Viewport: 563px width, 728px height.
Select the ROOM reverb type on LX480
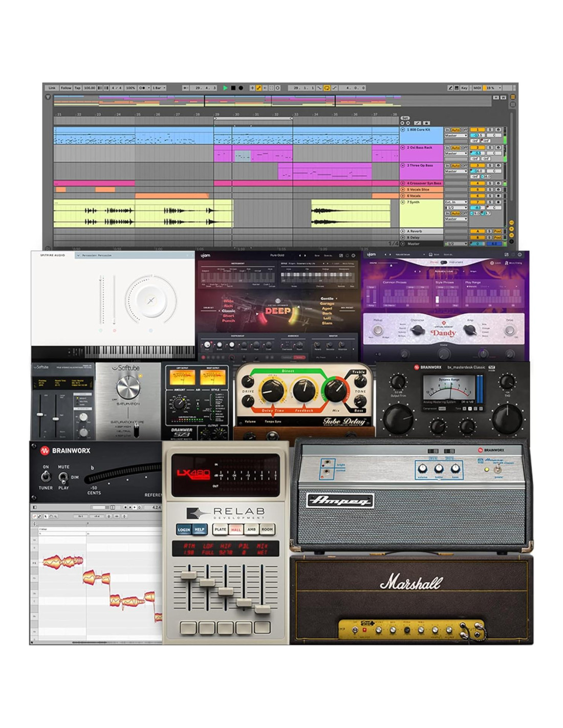pos(267,529)
